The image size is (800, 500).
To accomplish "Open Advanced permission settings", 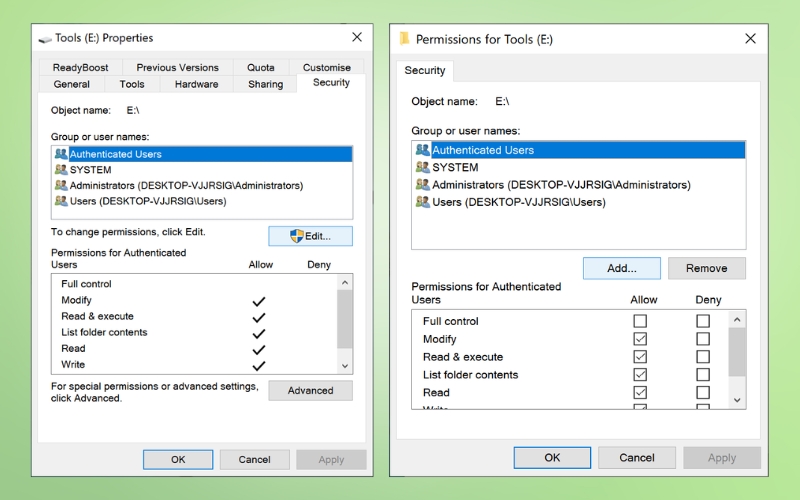I will [x=310, y=390].
